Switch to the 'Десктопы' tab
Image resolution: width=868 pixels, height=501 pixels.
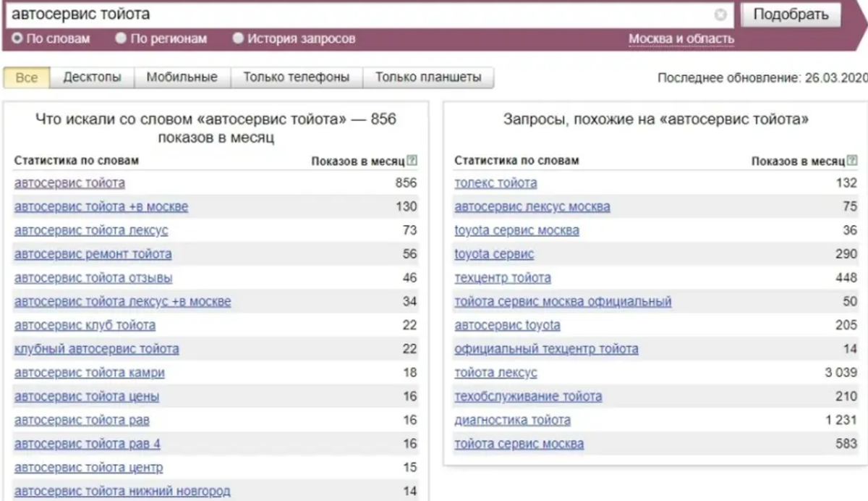tap(92, 77)
